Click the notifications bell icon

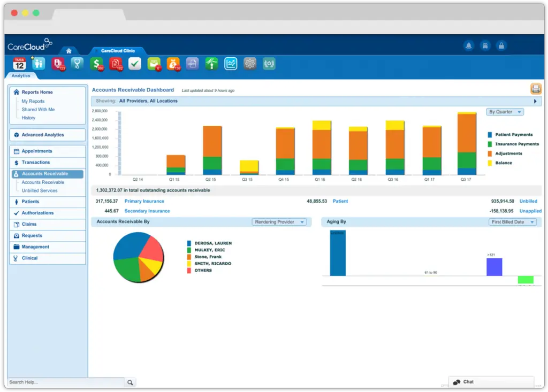pyautogui.click(x=469, y=46)
